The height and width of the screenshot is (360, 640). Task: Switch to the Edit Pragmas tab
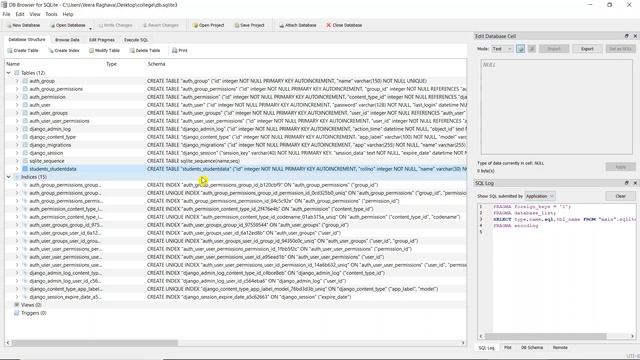[x=102, y=40]
